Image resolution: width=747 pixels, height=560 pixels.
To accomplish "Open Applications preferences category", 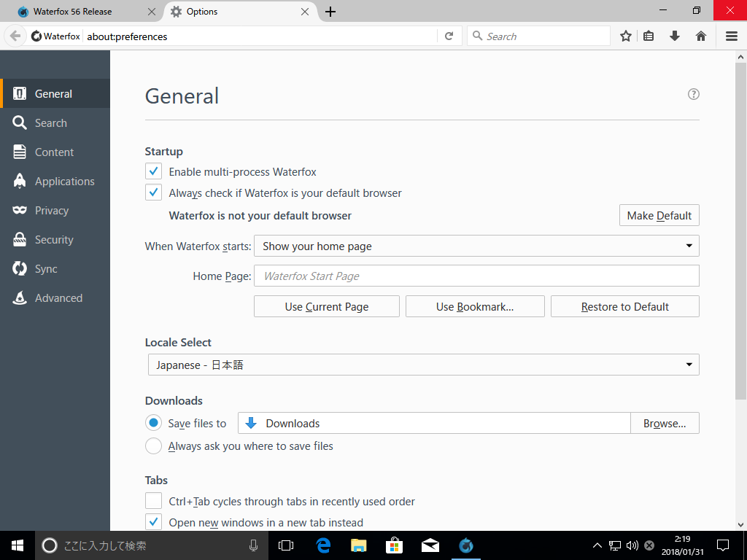I will [55, 182].
